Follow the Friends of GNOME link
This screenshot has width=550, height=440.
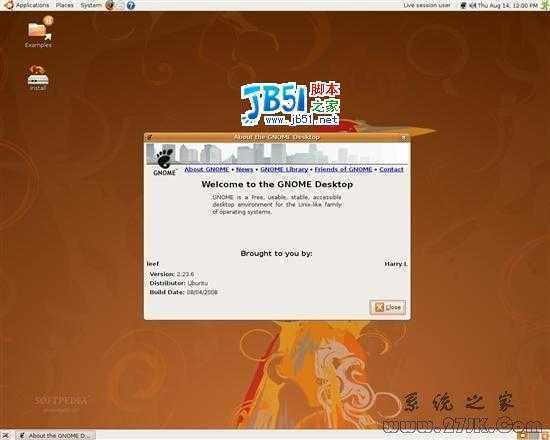click(343, 169)
